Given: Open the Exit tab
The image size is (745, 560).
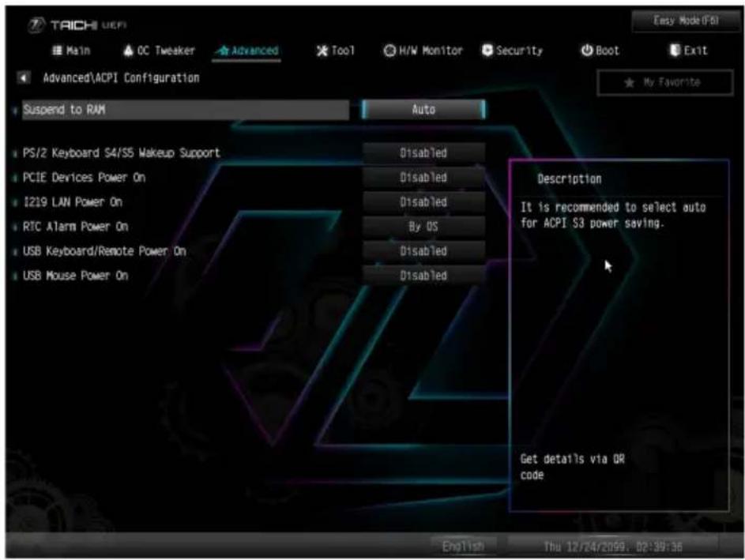Looking at the screenshot, I should pyautogui.click(x=688, y=51).
